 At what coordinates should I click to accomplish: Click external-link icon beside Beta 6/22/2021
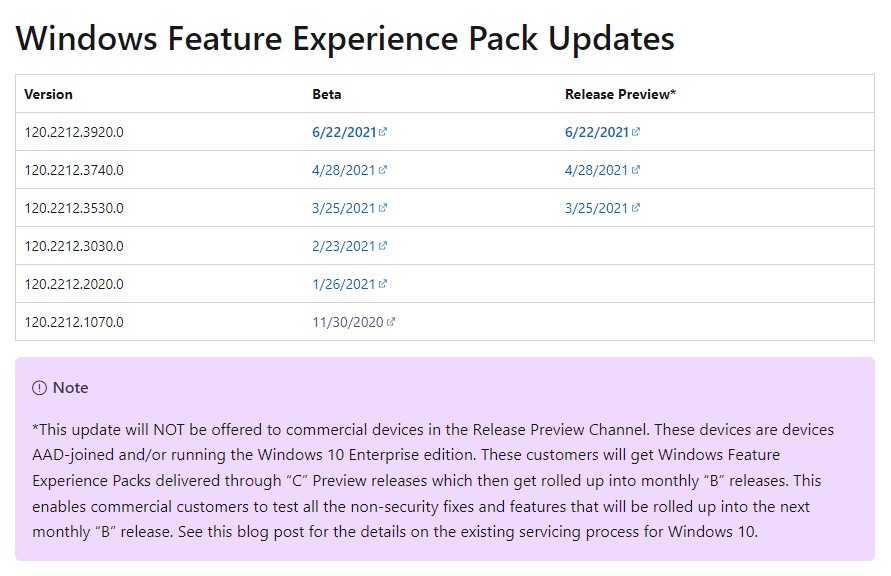[383, 132]
